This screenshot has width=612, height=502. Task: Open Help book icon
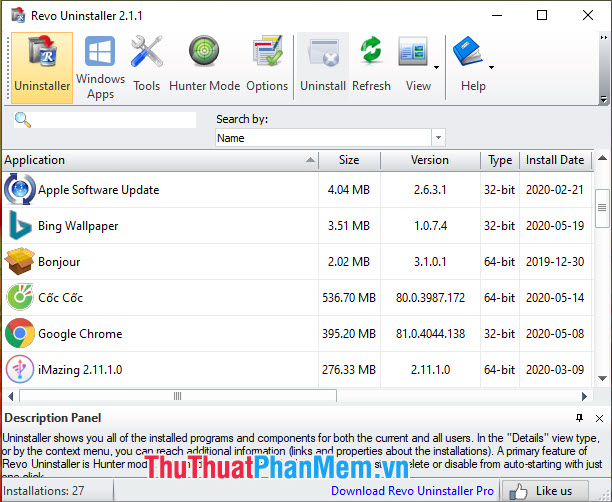click(x=467, y=51)
